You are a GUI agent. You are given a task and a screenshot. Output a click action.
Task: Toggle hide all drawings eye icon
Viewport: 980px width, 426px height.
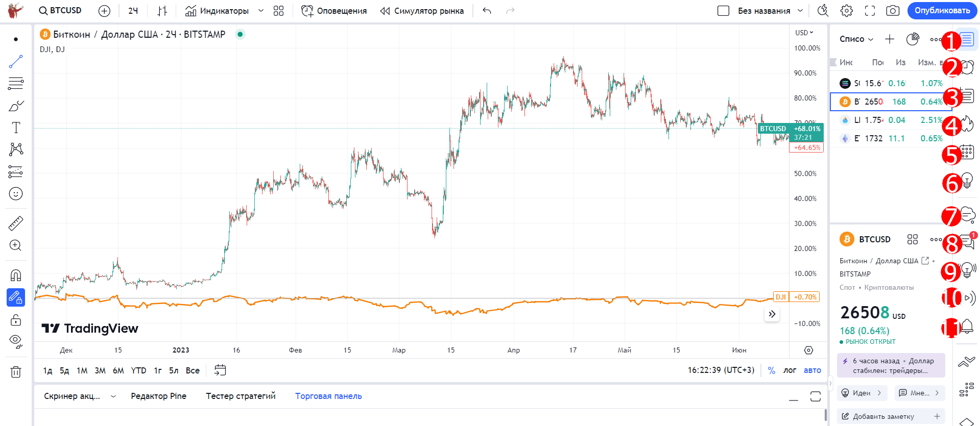[x=16, y=341]
